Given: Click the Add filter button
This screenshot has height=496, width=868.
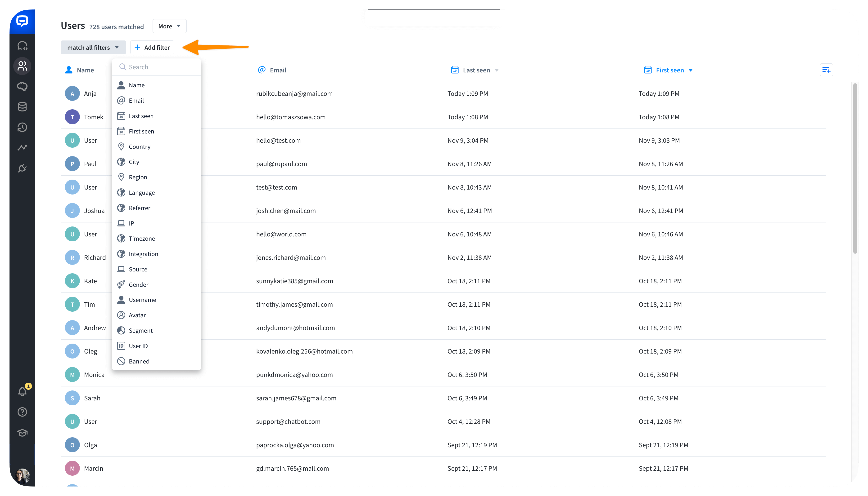Looking at the screenshot, I should (x=152, y=47).
